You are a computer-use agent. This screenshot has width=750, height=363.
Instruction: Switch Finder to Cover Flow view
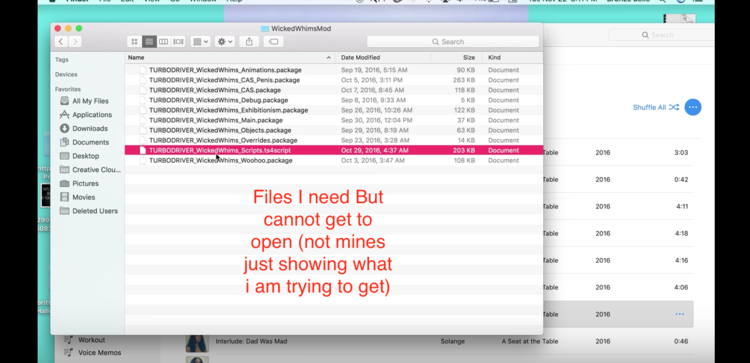[x=178, y=42]
